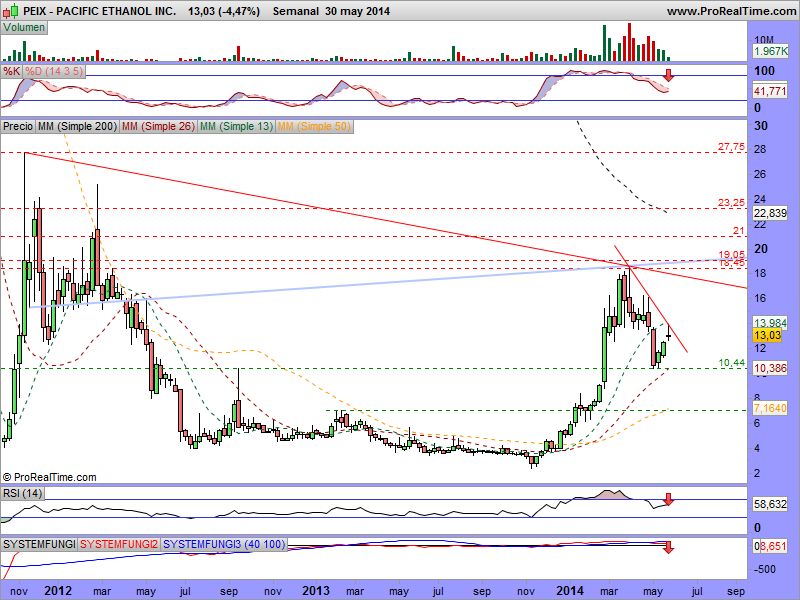Click the 58,632 RSI value tag
The width and height of the screenshot is (800, 600).
click(770, 504)
